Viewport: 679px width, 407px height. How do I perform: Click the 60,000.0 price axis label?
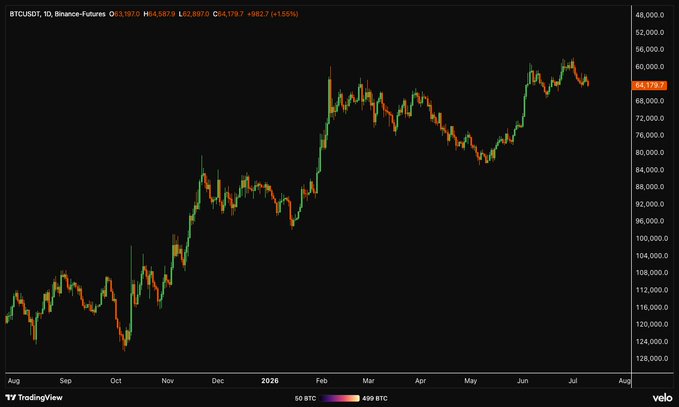pyautogui.click(x=650, y=67)
